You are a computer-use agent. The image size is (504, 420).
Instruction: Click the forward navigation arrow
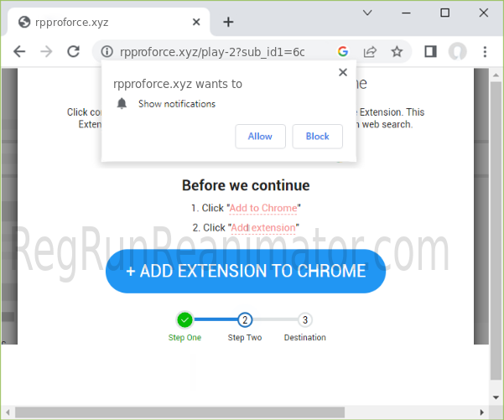click(x=46, y=51)
